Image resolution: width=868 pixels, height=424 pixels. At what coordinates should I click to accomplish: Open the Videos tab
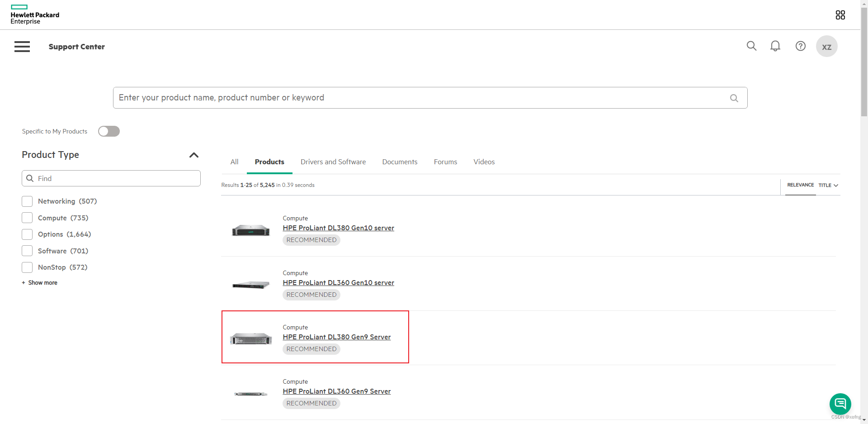(x=484, y=162)
